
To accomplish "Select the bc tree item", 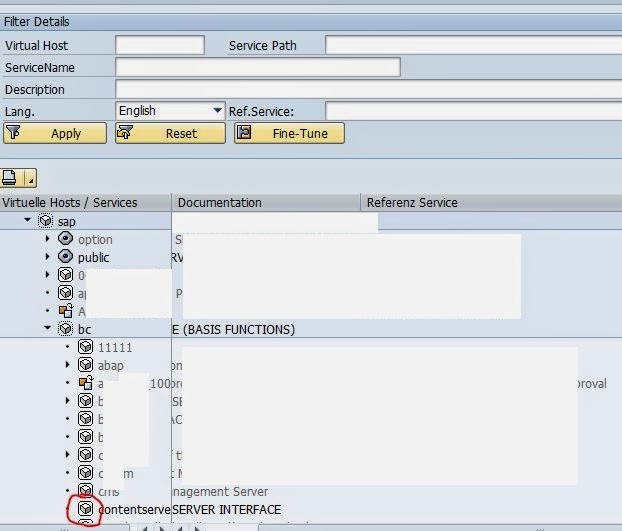I will click(x=84, y=329).
